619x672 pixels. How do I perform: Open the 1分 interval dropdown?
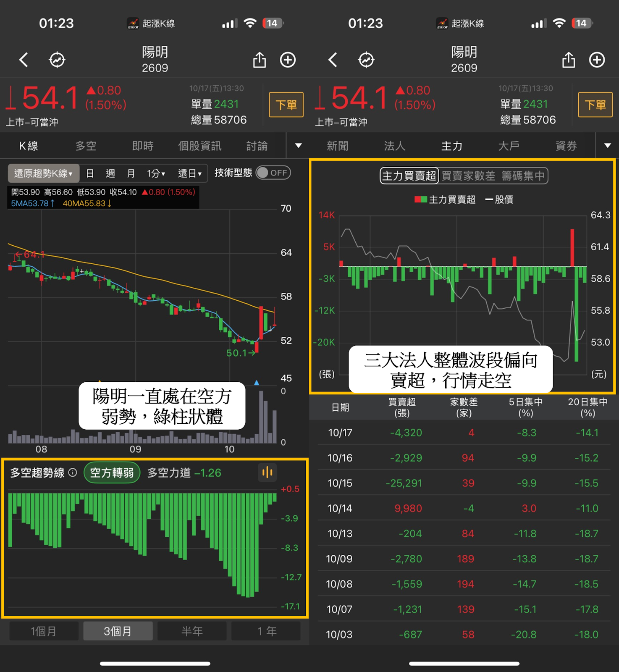tap(156, 173)
